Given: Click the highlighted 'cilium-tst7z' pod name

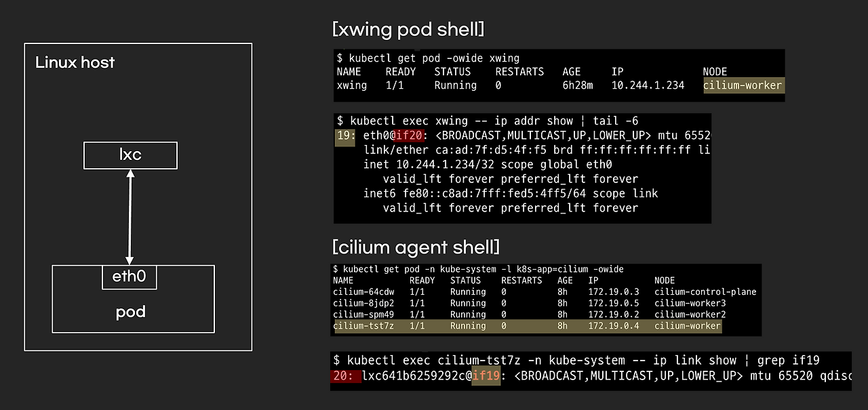Looking at the screenshot, I should point(363,326).
